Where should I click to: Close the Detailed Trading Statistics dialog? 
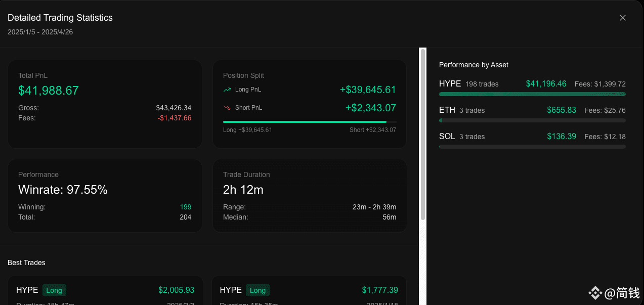[x=623, y=18]
